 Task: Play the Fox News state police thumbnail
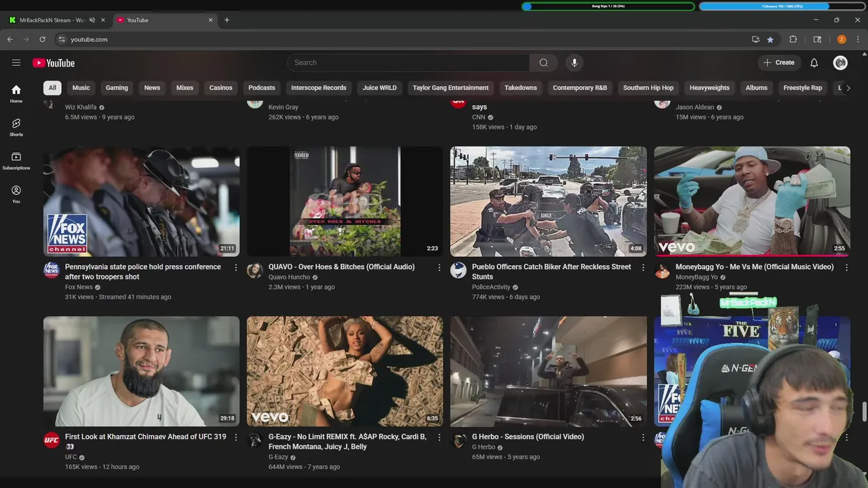click(x=141, y=201)
